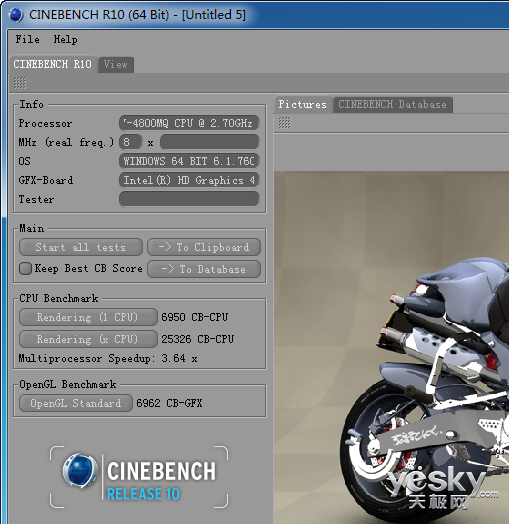Click the left panel dotted grip handle

[20, 83]
